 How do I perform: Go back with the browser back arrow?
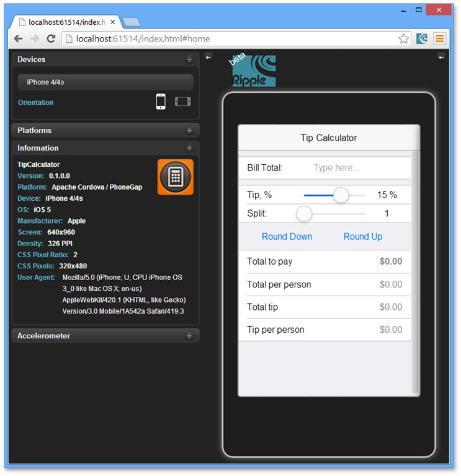pyautogui.click(x=18, y=38)
